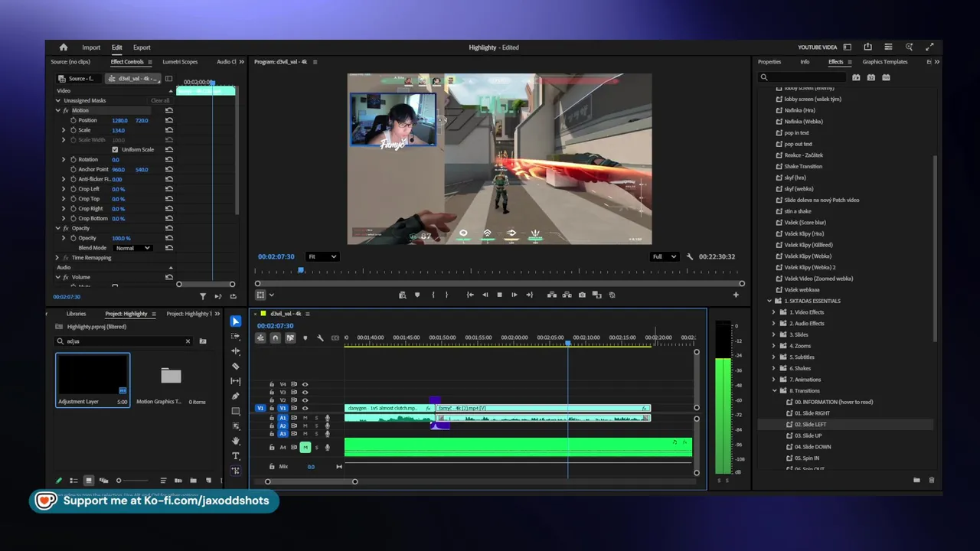Screen dimensions: 980x551
Task: Reset the Opacity value parameter
Action: pos(168,238)
